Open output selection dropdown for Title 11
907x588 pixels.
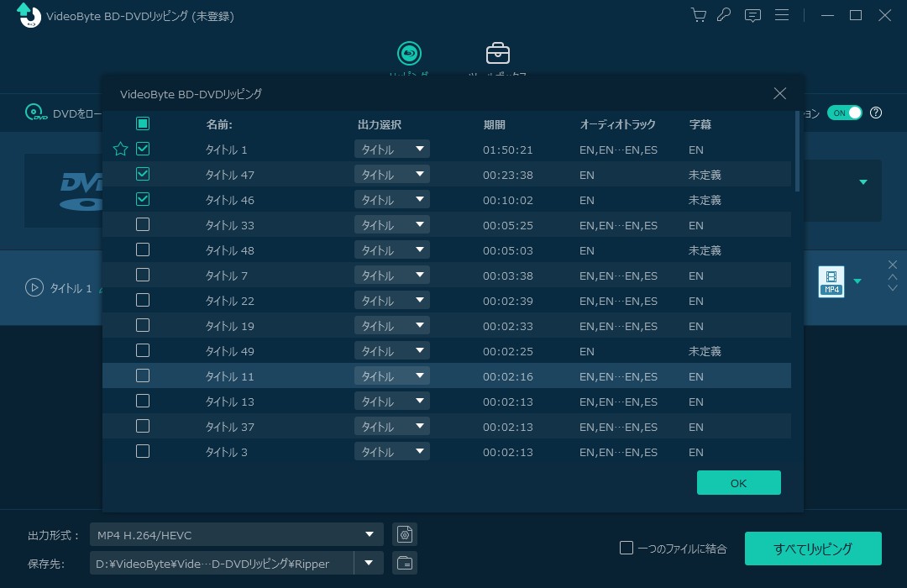391,376
